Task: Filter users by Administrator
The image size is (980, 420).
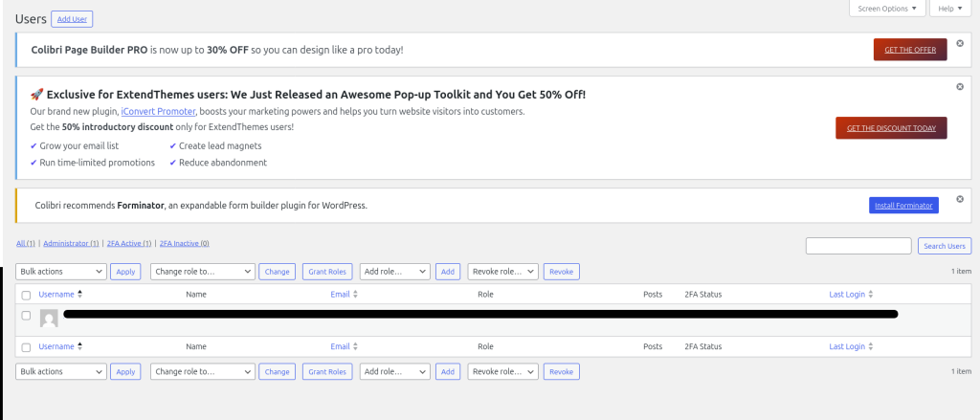Action: (x=71, y=244)
